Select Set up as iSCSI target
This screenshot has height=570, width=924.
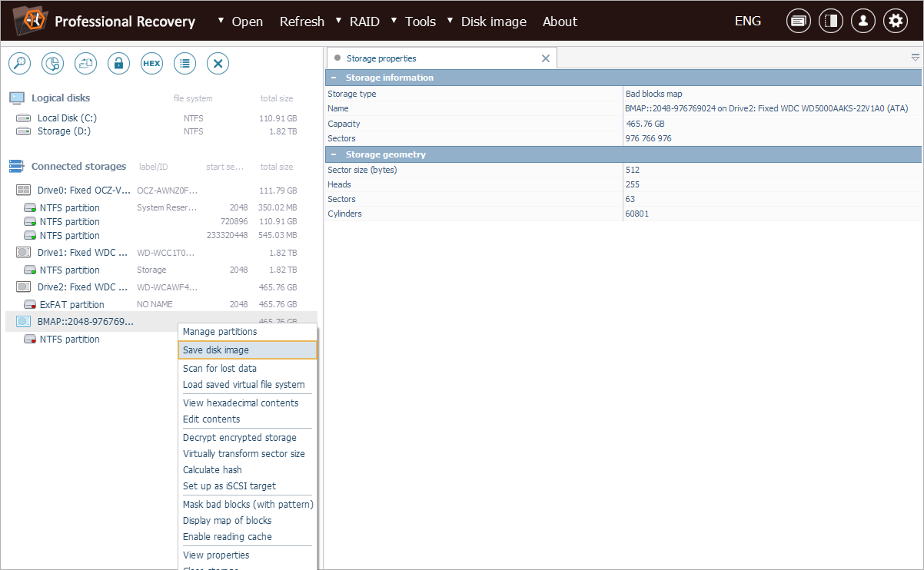point(247,486)
